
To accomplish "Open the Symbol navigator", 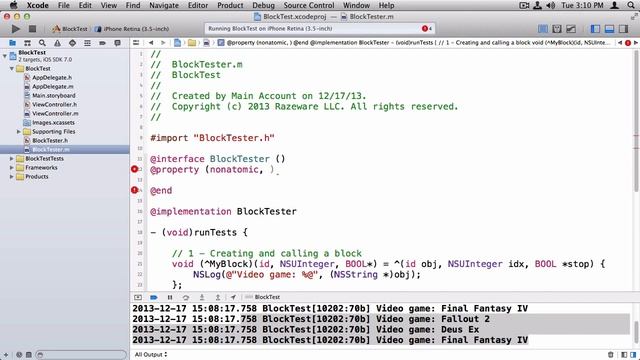I will (x=27, y=43).
